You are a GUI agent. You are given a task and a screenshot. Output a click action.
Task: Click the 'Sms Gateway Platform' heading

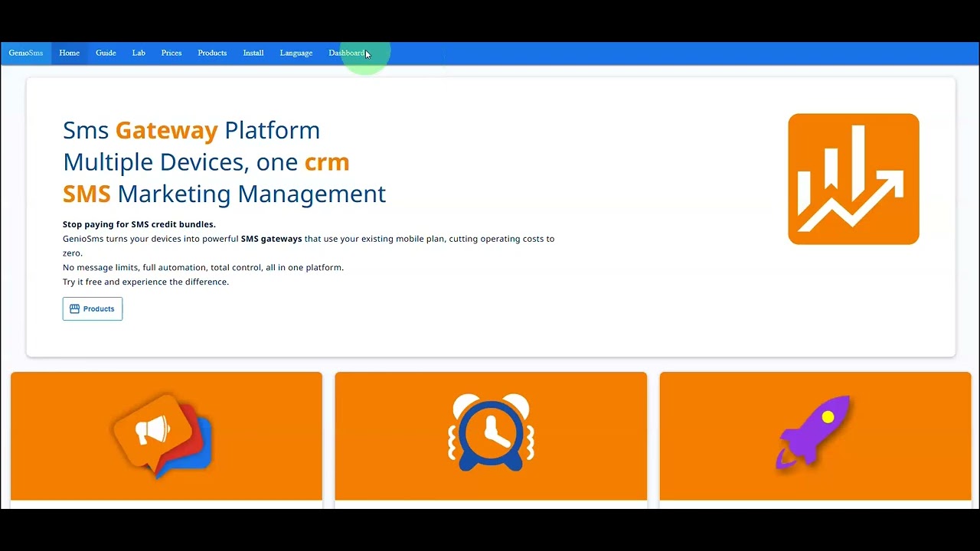click(191, 130)
